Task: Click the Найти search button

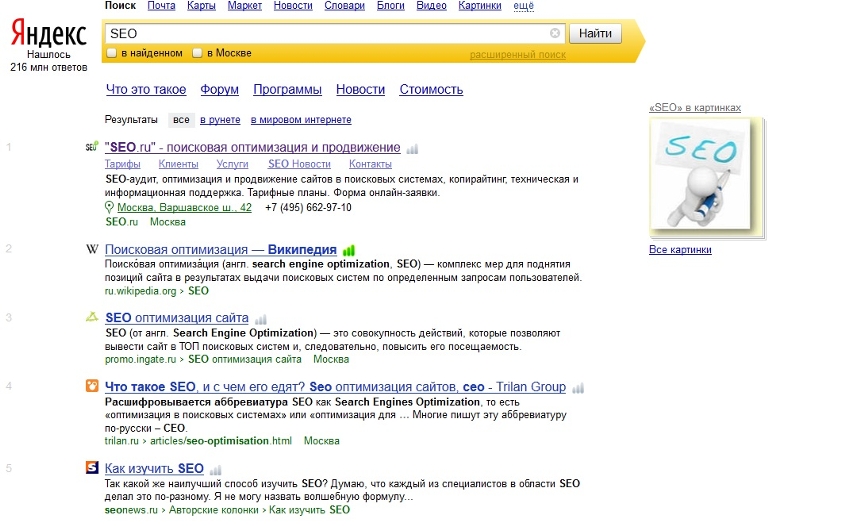Action: 595,33
